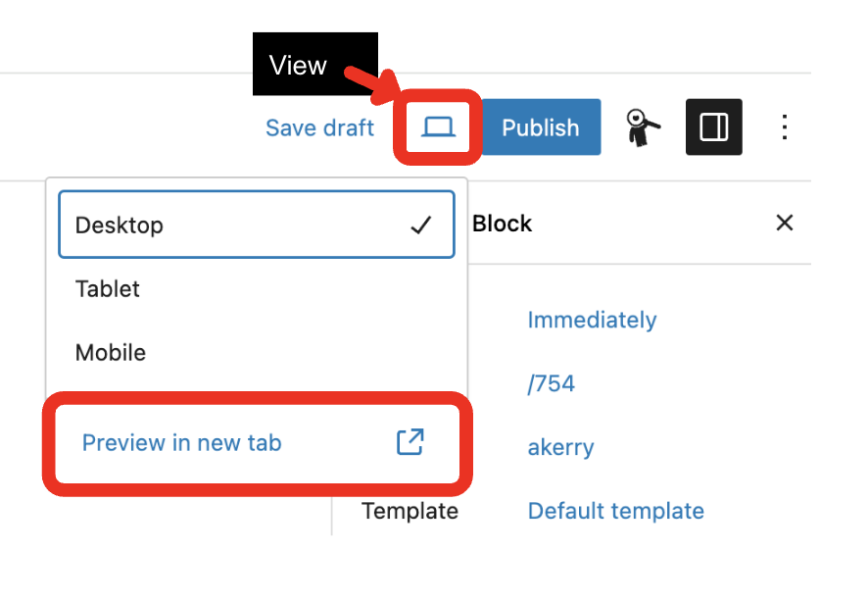Open the Immediately publish date picker

pyautogui.click(x=592, y=320)
